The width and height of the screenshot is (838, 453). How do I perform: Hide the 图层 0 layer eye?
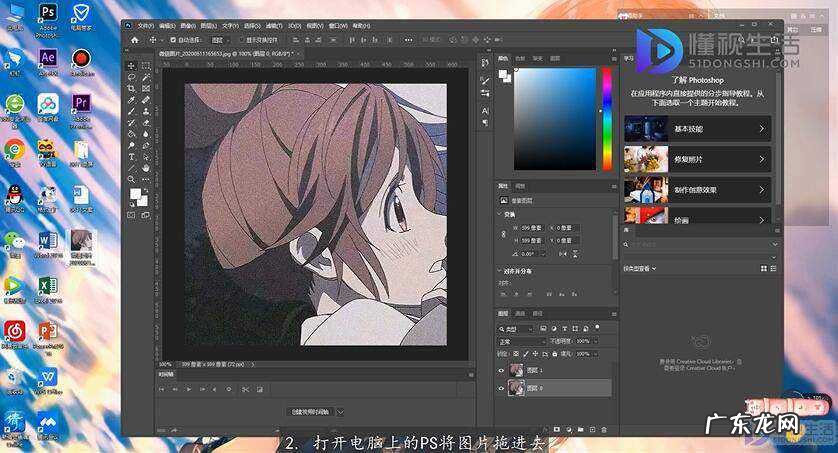[501, 388]
